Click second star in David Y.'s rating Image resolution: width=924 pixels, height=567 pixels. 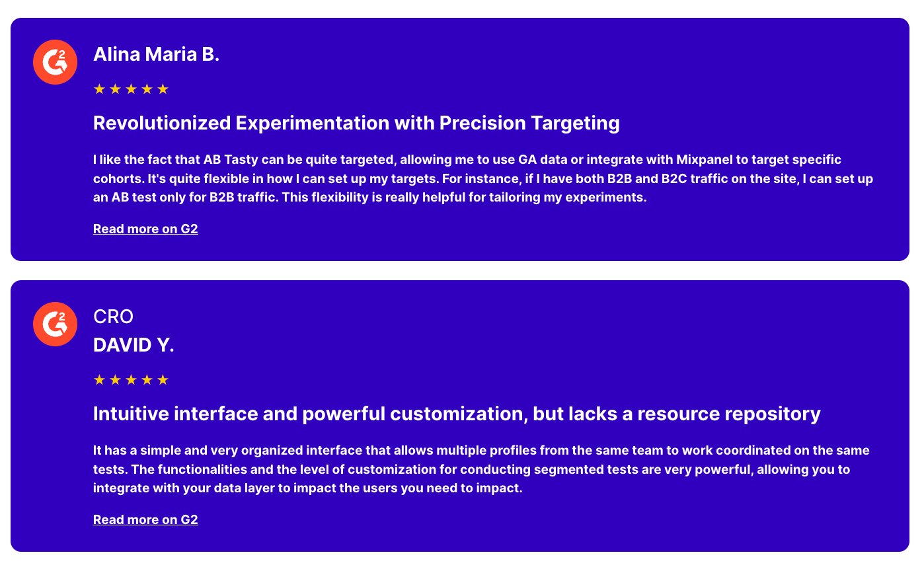116,380
